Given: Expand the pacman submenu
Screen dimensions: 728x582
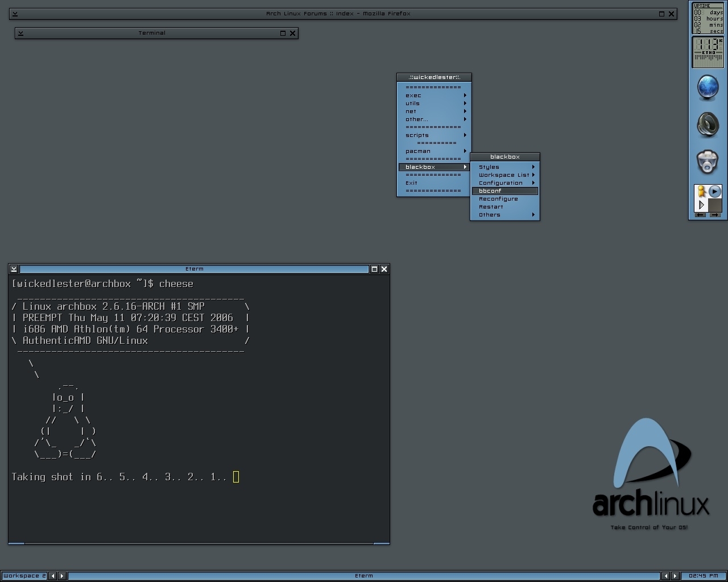Looking at the screenshot, I should click(434, 151).
